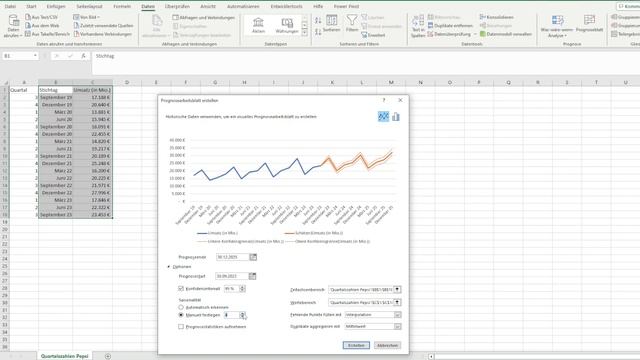
Task: Open Name Box dropdown arrow
Action: tap(35, 56)
